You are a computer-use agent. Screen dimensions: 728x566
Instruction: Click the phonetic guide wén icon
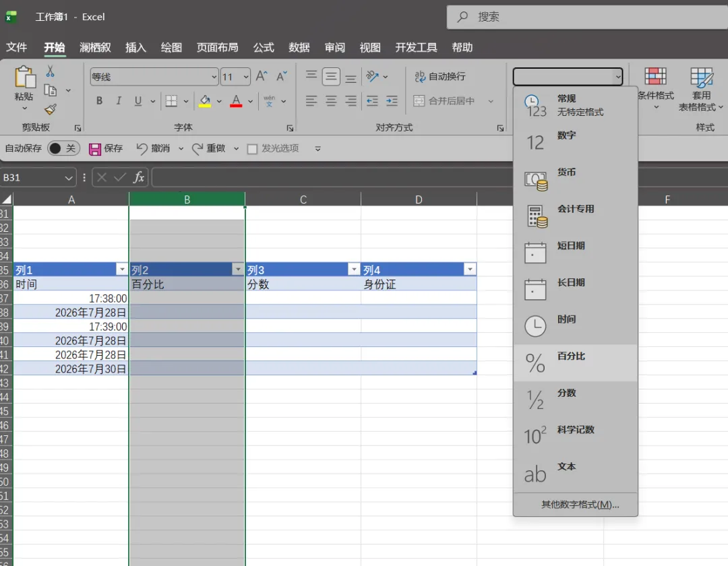pyautogui.click(x=269, y=100)
